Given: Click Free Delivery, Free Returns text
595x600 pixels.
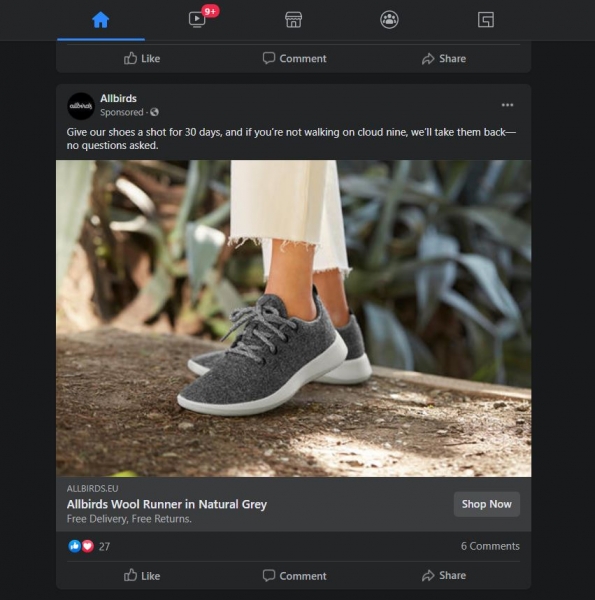Looking at the screenshot, I should pyautogui.click(x=129, y=519).
